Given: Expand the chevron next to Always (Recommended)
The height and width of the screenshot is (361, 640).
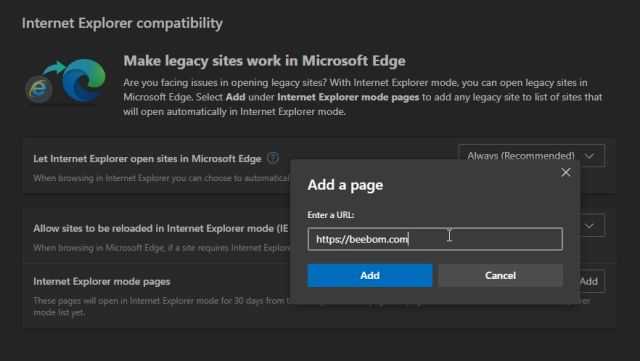Looking at the screenshot, I should pyautogui.click(x=589, y=156).
